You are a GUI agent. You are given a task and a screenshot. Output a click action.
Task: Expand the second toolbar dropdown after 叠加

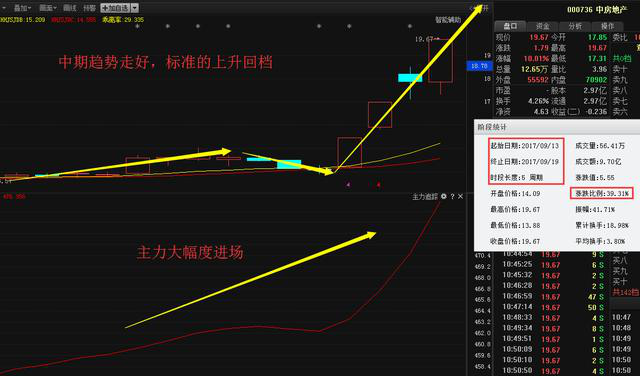(x=48, y=8)
